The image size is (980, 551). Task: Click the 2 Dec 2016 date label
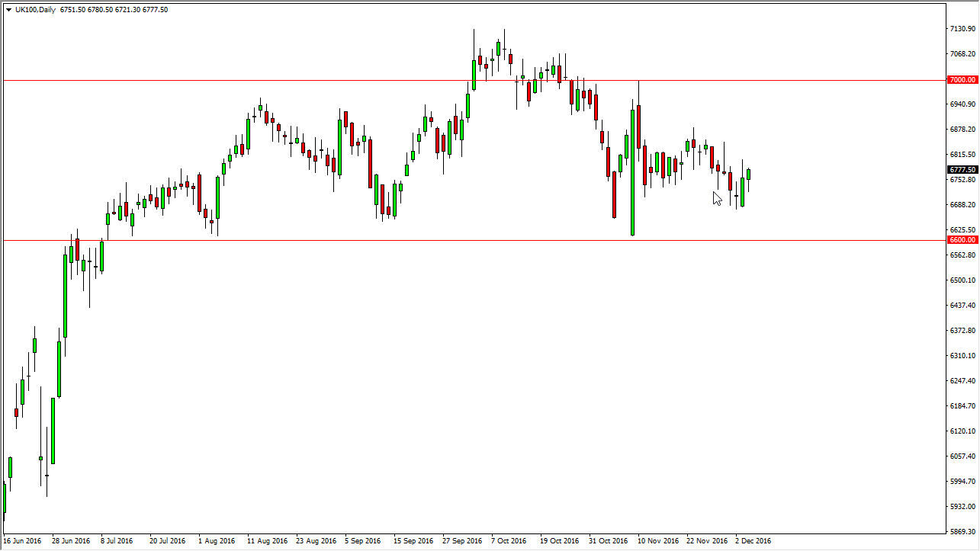[x=753, y=541]
